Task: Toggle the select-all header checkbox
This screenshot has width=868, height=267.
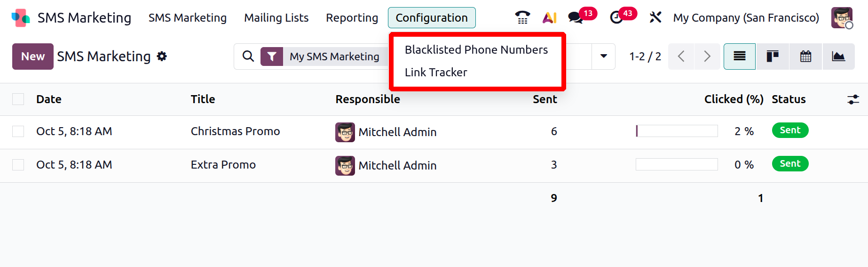Action: pyautogui.click(x=18, y=99)
